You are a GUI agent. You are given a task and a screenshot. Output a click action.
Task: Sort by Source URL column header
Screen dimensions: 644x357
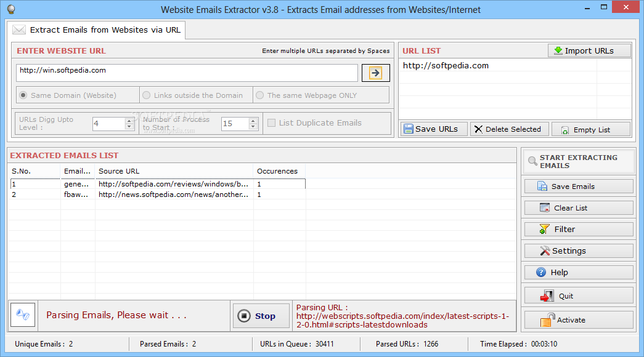[174, 171]
